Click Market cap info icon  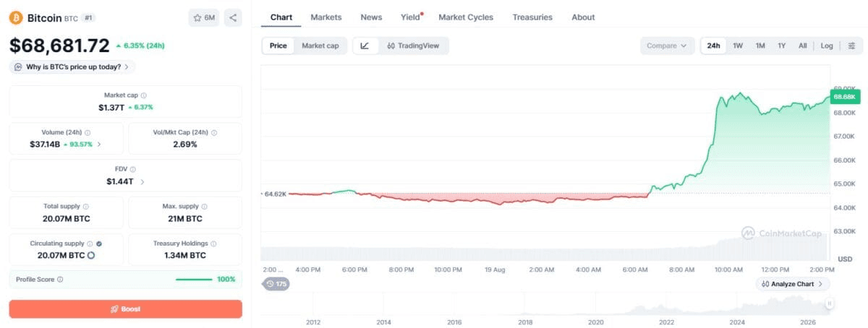click(x=143, y=95)
